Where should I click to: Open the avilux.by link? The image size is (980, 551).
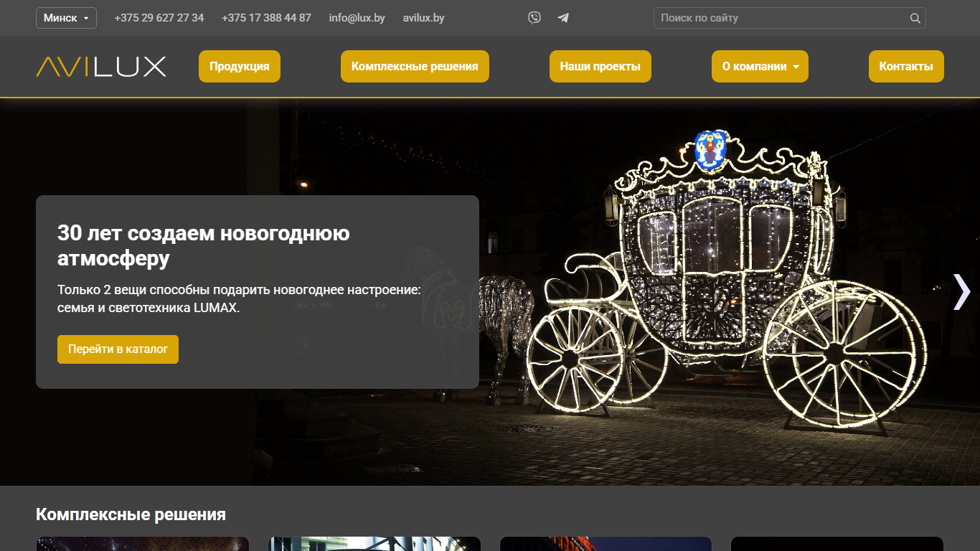424,18
